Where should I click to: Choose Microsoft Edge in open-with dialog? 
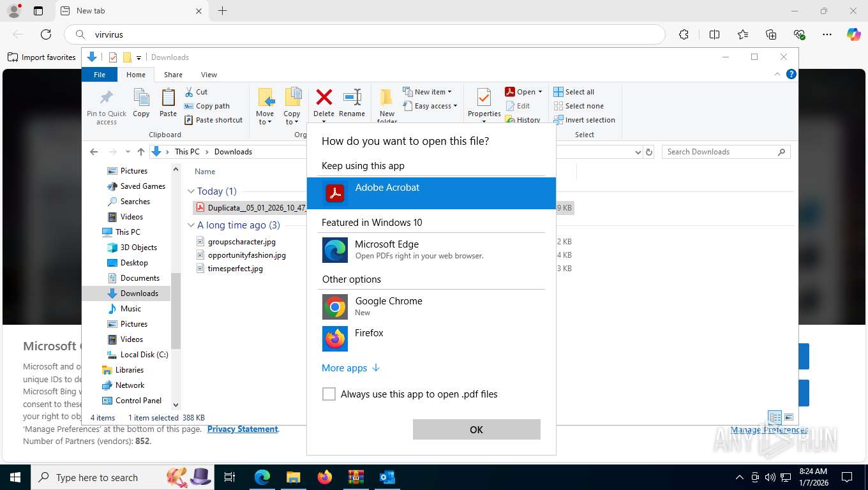point(431,250)
